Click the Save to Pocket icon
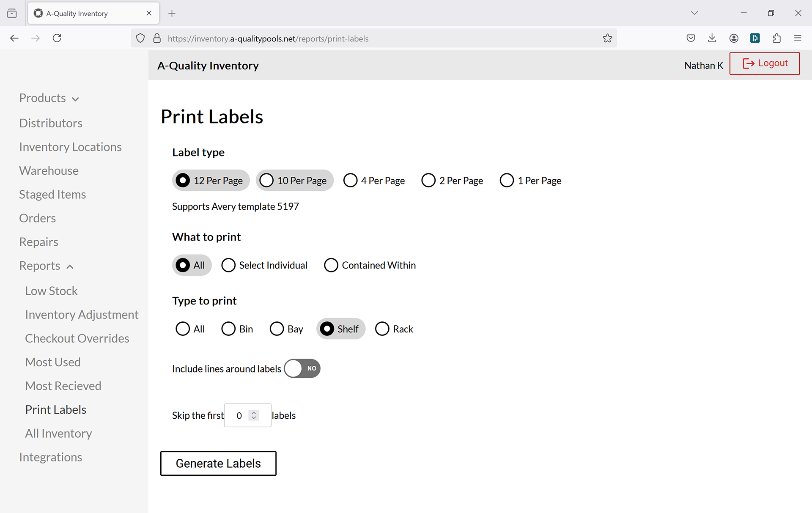This screenshot has width=812, height=513. click(x=691, y=38)
